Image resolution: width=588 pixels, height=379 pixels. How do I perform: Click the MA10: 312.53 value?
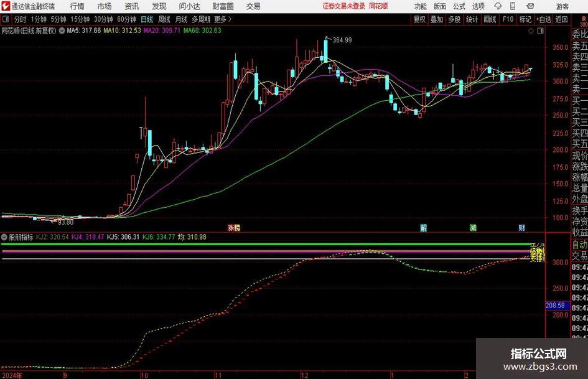[x=122, y=30]
